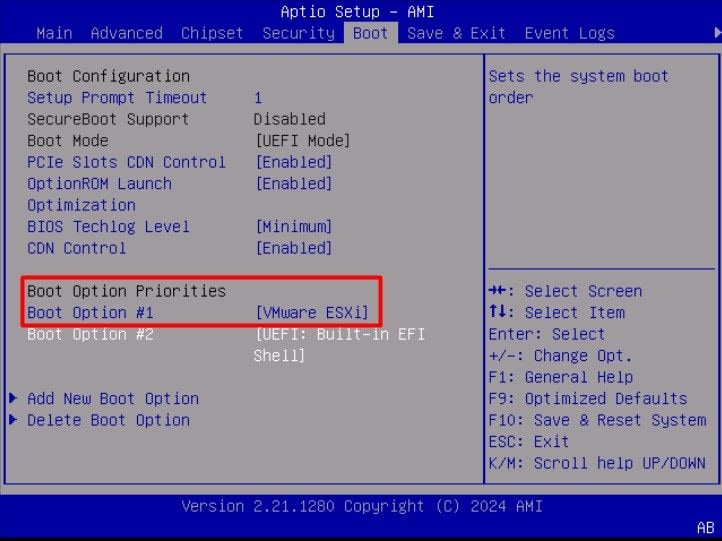Open Delete Boot Option submenu
722x541 pixels.
(x=108, y=420)
